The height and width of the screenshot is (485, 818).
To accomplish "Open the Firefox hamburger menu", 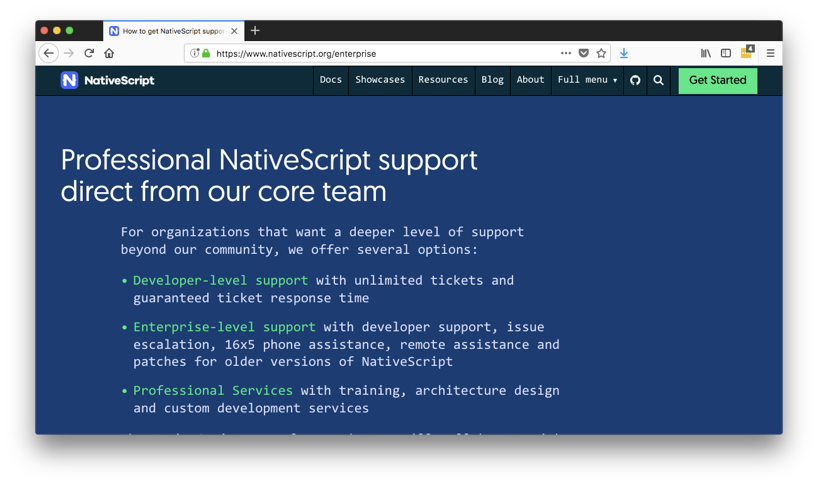I will [771, 53].
